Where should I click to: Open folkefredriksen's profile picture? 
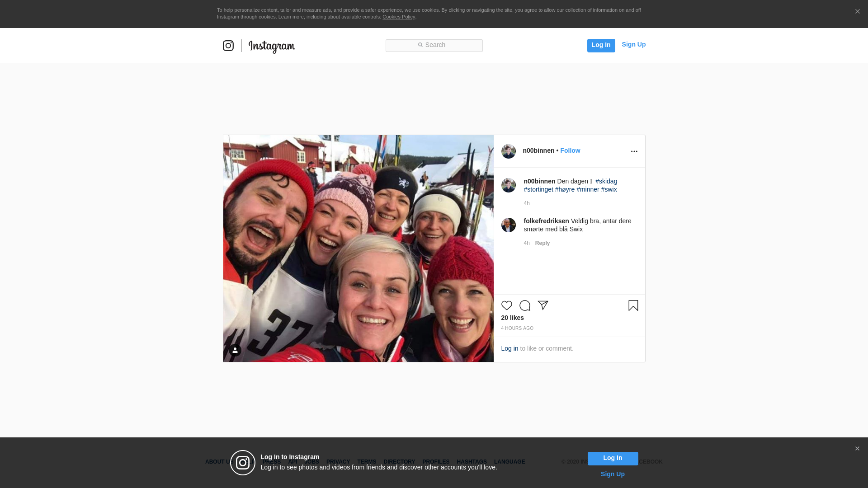click(x=508, y=225)
